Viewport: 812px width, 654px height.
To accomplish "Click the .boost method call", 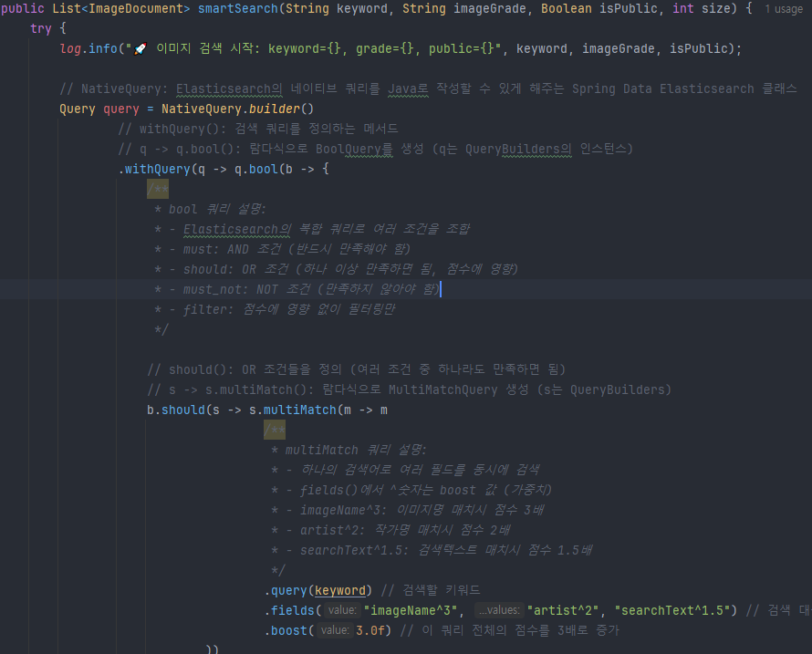I will [x=288, y=630].
